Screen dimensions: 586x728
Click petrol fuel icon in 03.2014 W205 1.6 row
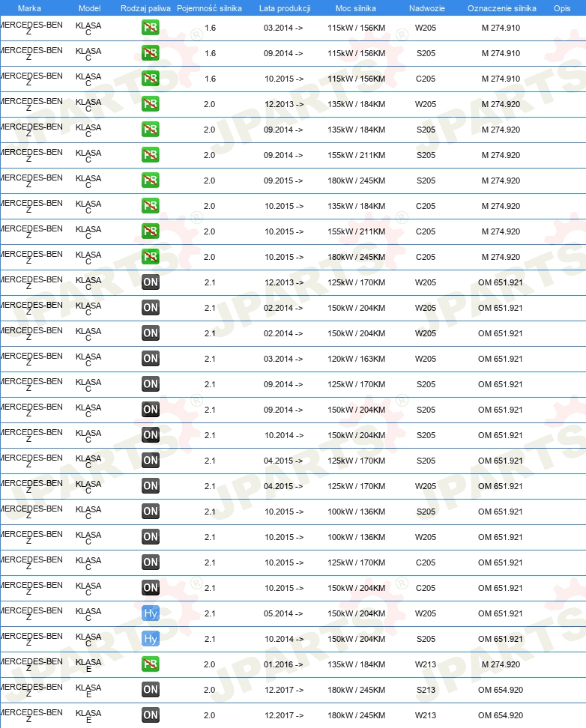(150, 28)
